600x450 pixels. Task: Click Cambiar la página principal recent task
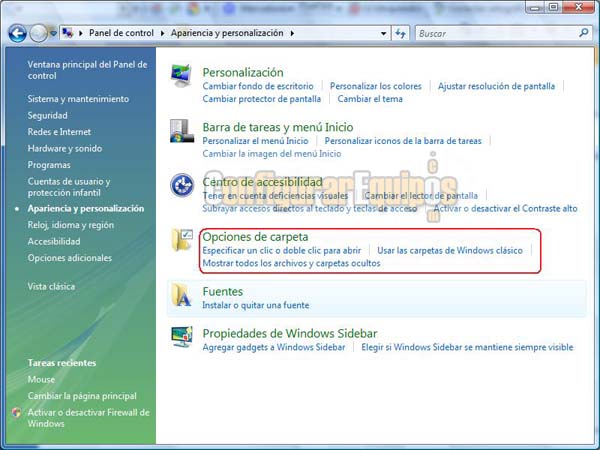point(82,396)
